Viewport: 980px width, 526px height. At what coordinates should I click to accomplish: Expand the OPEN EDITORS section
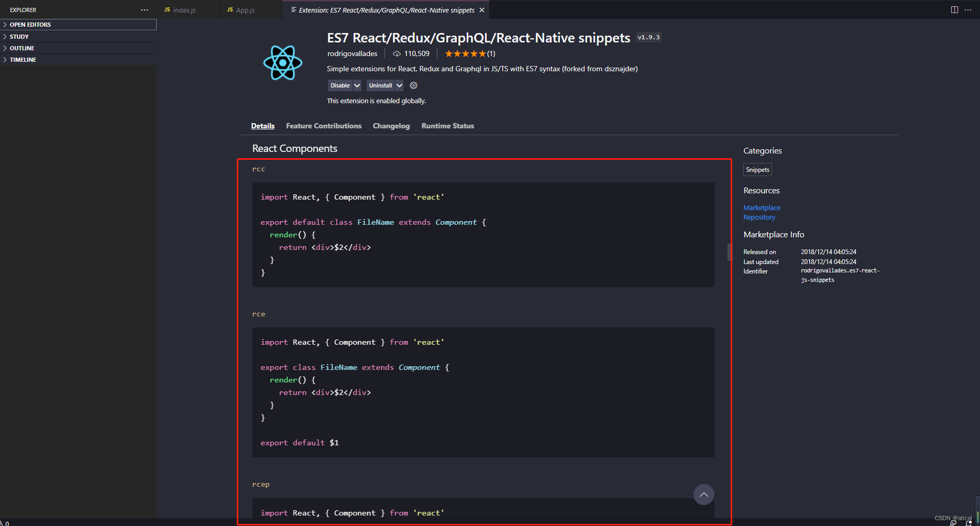78,25
